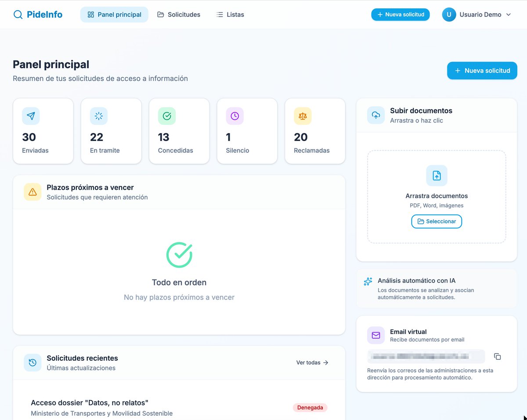The image size is (527, 420).
Task: Click the clock Silencio icon
Action: pos(235,116)
